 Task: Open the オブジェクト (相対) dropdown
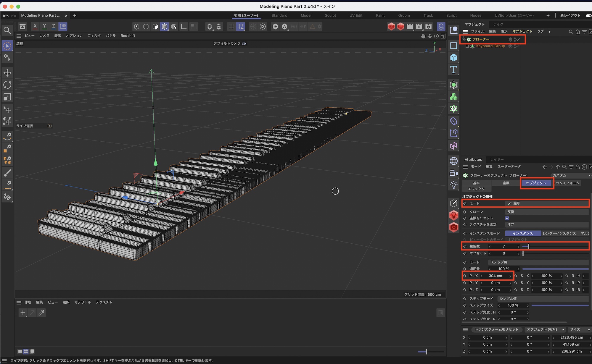[x=545, y=329]
